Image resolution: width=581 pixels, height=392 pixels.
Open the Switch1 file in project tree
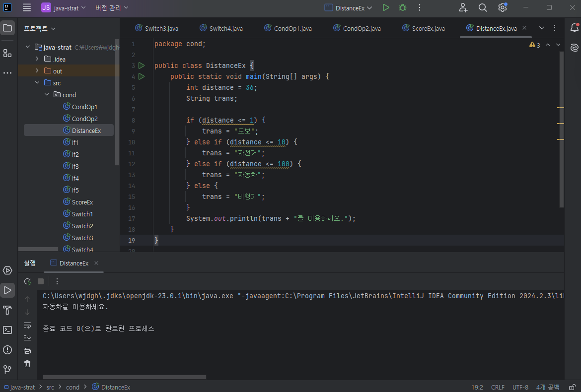coord(82,214)
